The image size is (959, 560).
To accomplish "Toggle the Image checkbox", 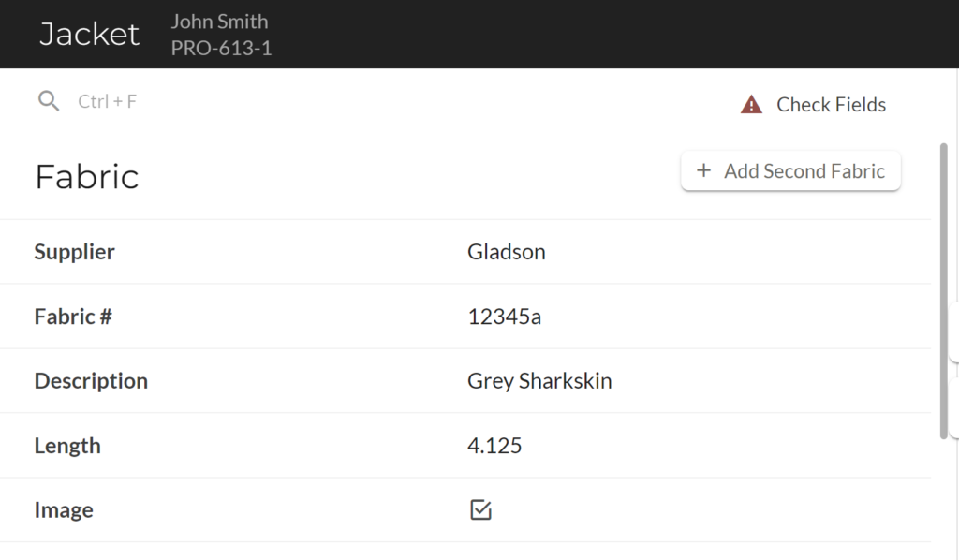I will click(x=480, y=509).
